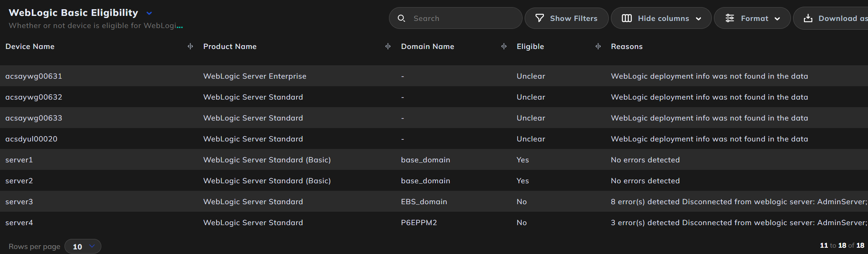
Task: Click base_domain cell in server1 row
Action: tap(425, 160)
